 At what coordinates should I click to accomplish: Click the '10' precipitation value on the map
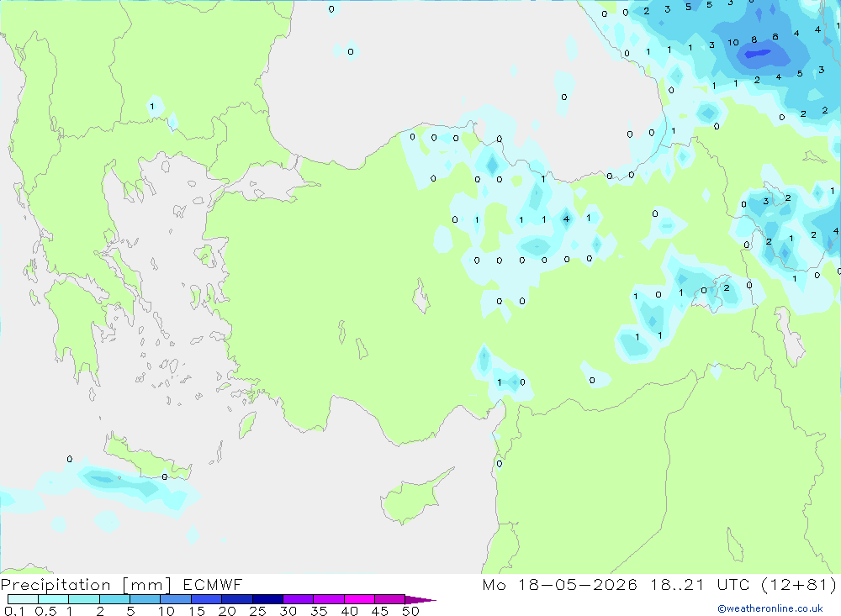(x=733, y=42)
